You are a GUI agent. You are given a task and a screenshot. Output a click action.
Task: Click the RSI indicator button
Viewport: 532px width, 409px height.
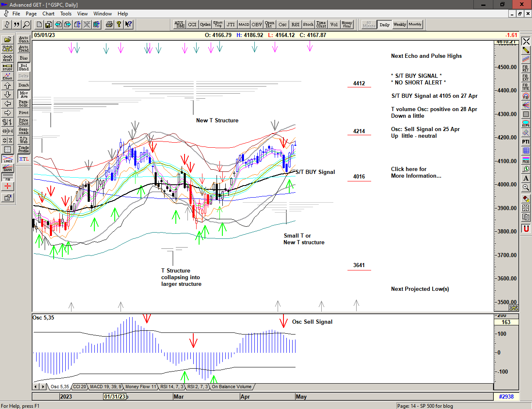tap(295, 25)
